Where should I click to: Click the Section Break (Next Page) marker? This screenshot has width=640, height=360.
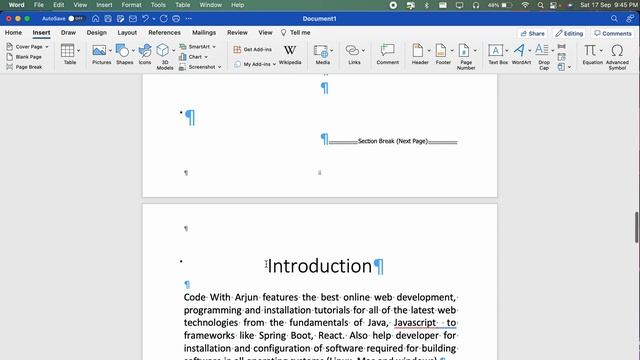[393, 141]
